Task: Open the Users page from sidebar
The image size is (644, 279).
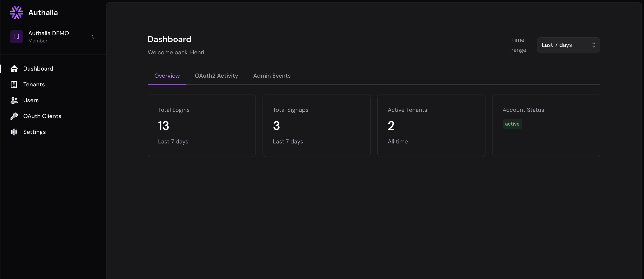Action: click(x=31, y=100)
